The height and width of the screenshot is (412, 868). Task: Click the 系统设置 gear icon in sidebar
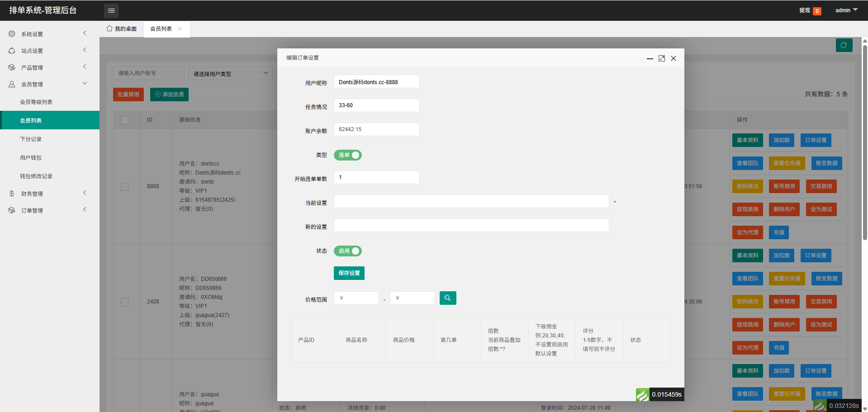tap(12, 34)
